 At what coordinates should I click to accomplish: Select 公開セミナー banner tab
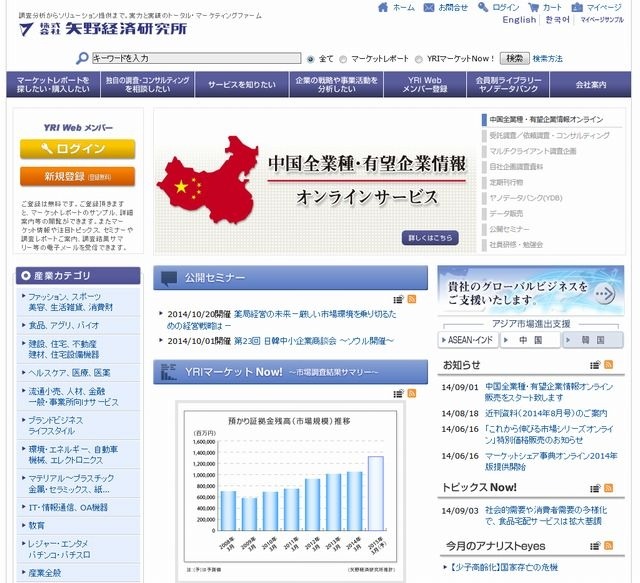tap(551, 229)
